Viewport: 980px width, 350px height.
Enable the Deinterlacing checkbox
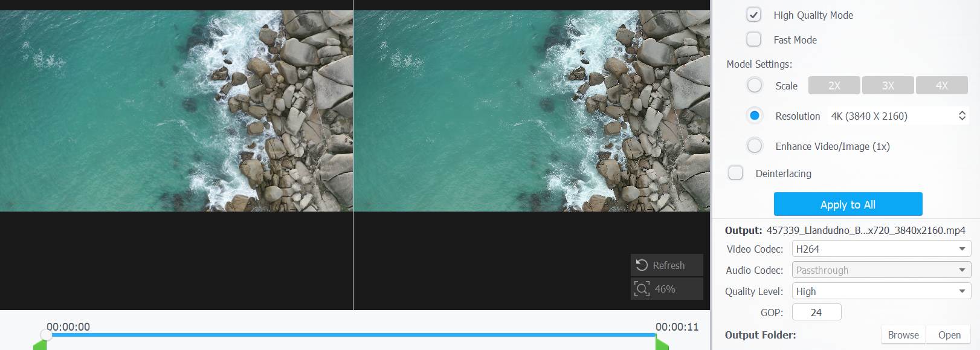[735, 173]
